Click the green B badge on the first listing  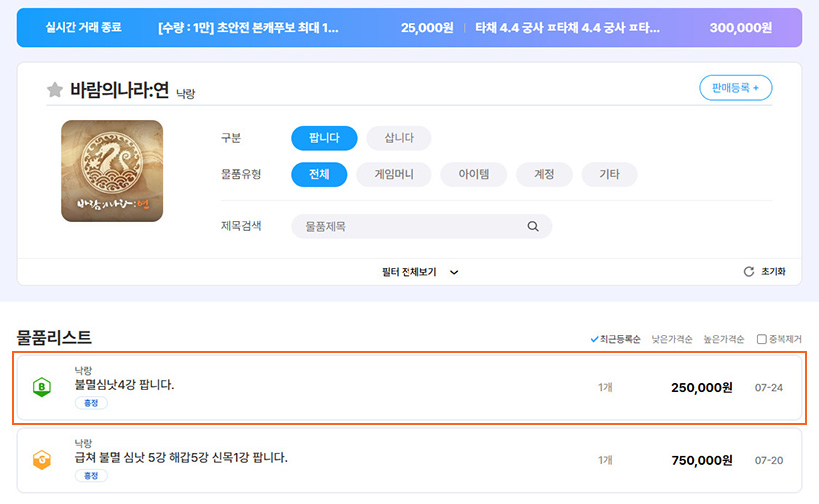coord(42,388)
